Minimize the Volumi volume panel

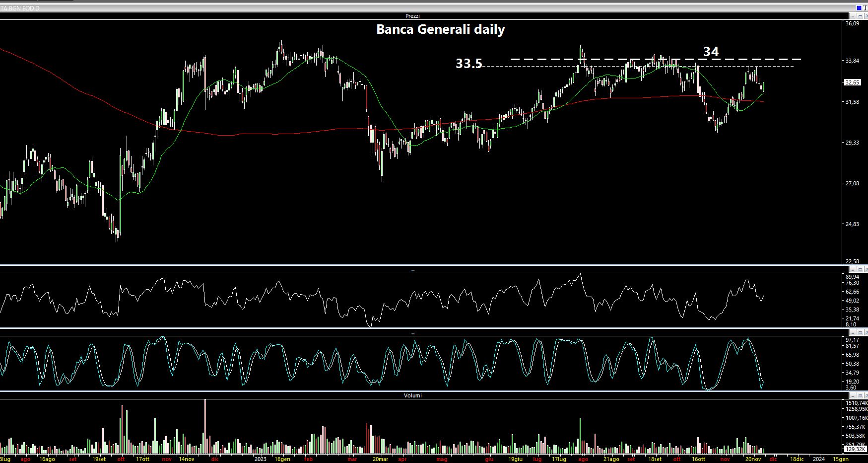coord(853,395)
